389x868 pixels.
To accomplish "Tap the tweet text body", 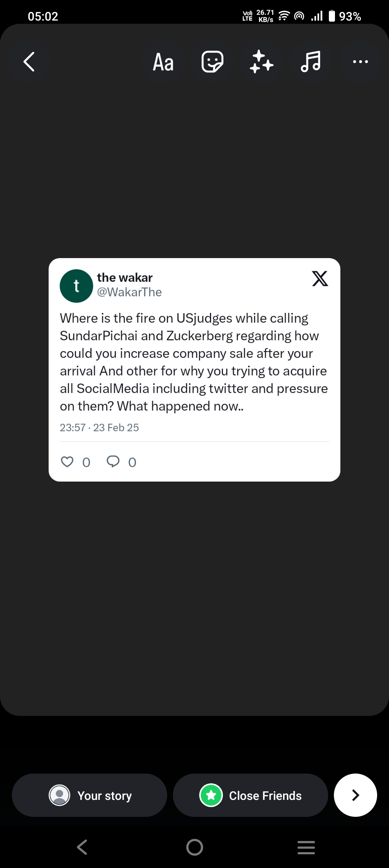I will (x=194, y=362).
